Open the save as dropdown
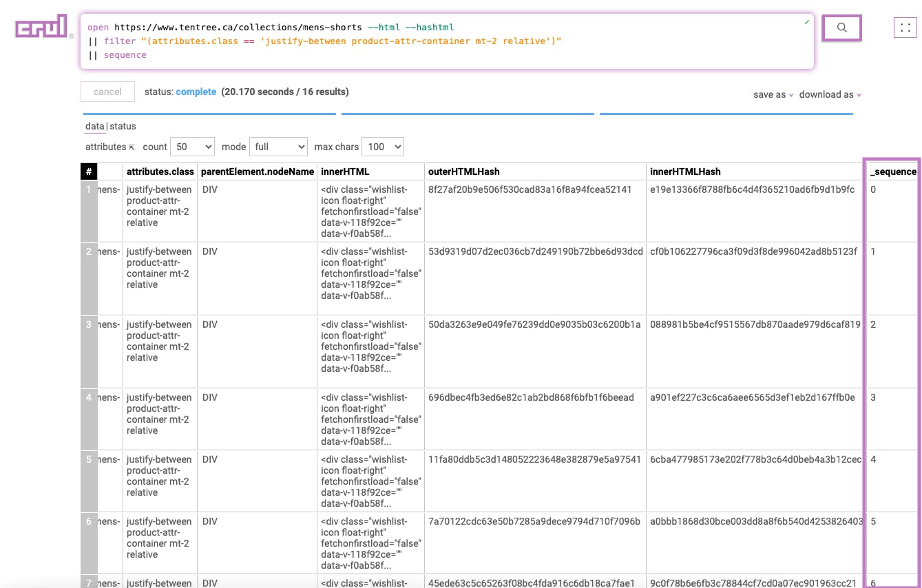Viewport: 922px width, 588px height. pos(773,94)
